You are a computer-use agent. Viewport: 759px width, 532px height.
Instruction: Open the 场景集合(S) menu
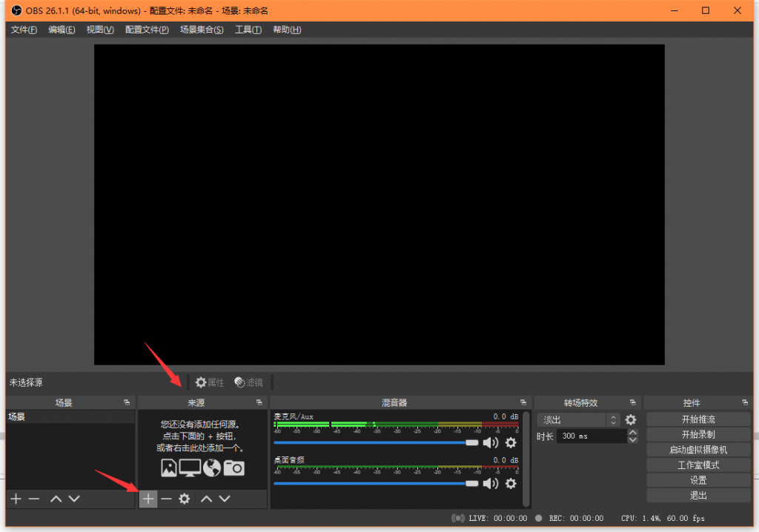[202, 30]
